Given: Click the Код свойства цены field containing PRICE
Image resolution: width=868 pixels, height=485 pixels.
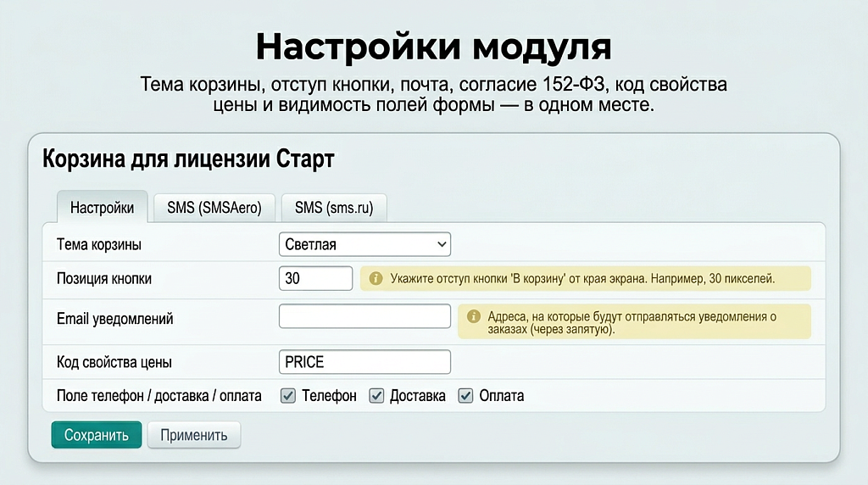Looking at the screenshot, I should coord(364,362).
